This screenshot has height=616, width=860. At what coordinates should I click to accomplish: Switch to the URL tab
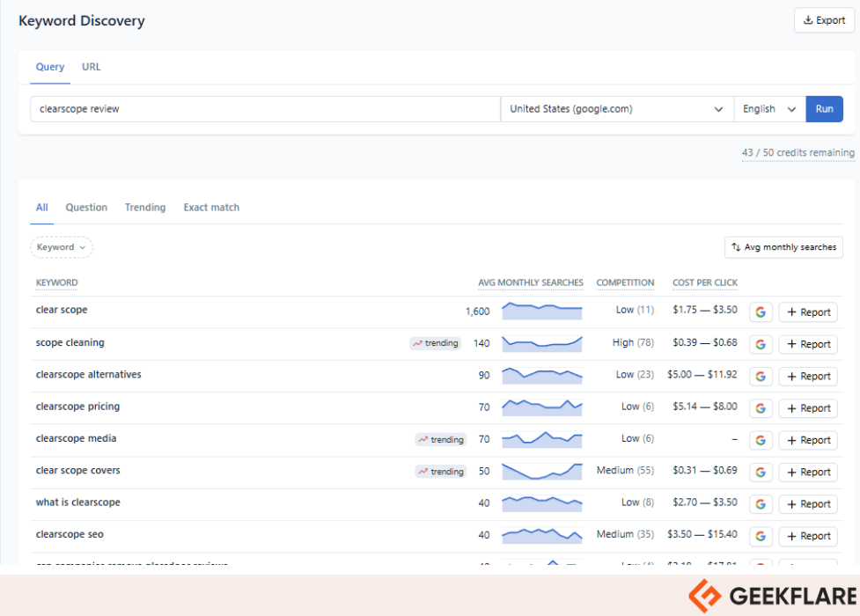pos(91,67)
